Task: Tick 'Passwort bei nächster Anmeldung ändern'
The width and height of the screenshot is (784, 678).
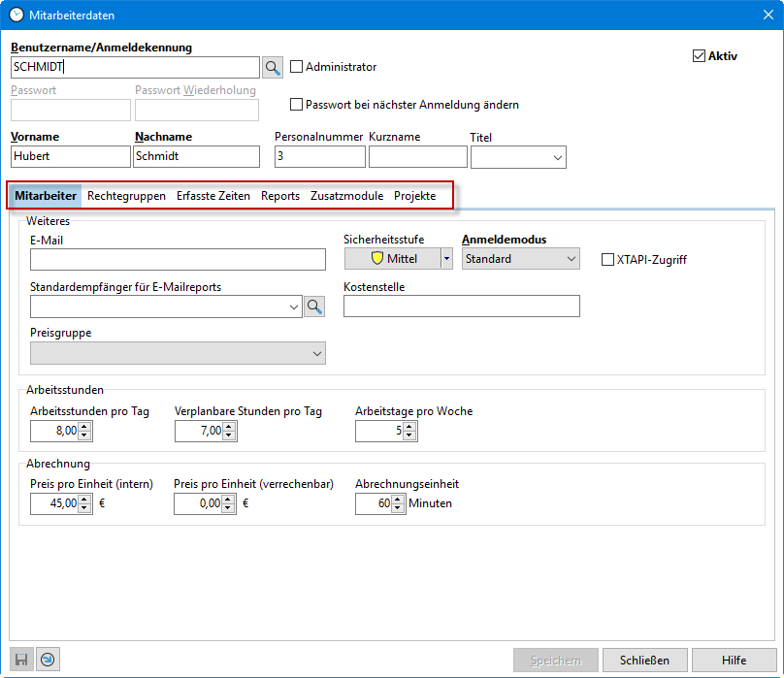Action: [297, 105]
